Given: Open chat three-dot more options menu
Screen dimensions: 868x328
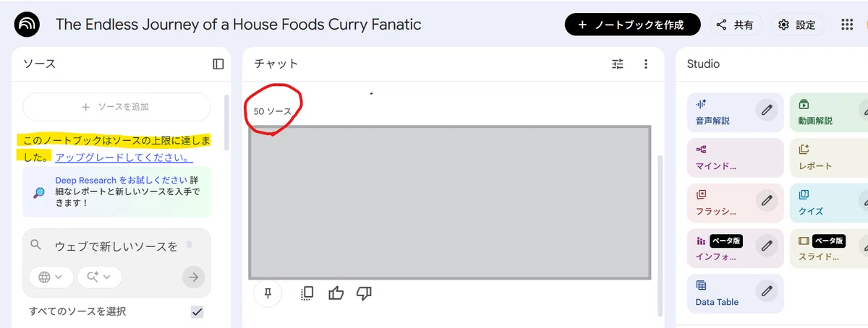Looking at the screenshot, I should click(646, 64).
